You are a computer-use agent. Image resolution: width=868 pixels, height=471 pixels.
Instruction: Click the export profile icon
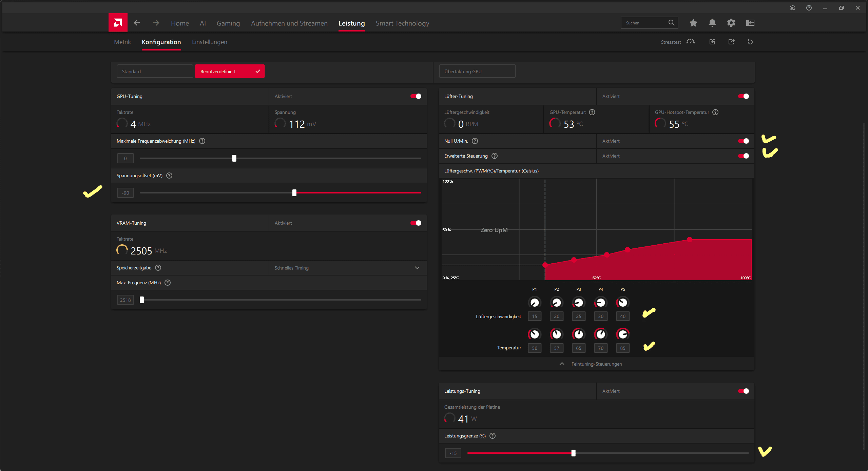coord(731,42)
